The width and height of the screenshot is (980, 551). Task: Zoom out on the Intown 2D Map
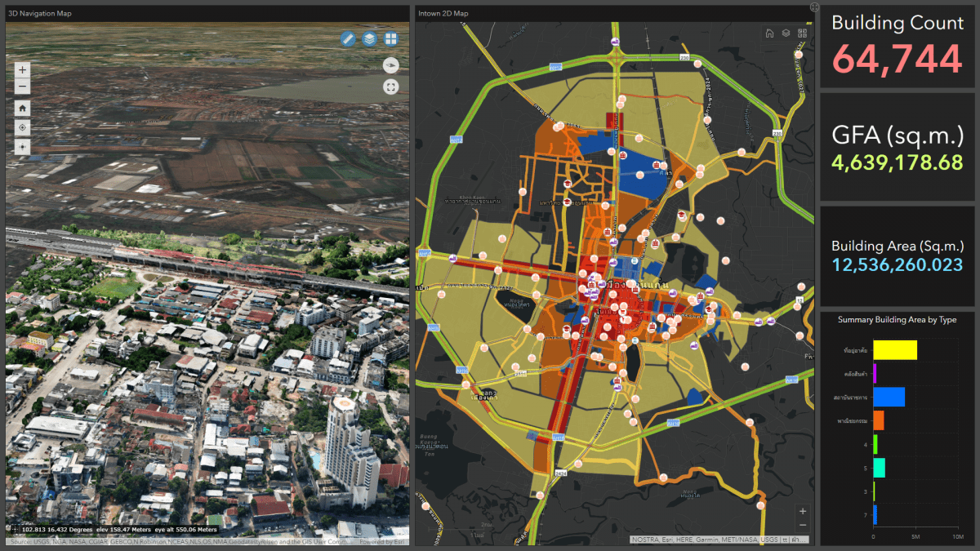point(803,525)
